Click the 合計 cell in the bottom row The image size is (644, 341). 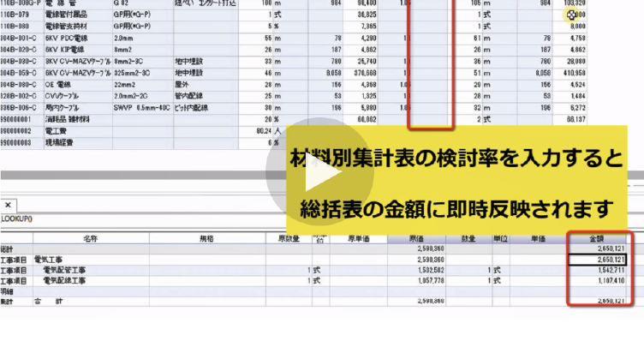point(91,301)
